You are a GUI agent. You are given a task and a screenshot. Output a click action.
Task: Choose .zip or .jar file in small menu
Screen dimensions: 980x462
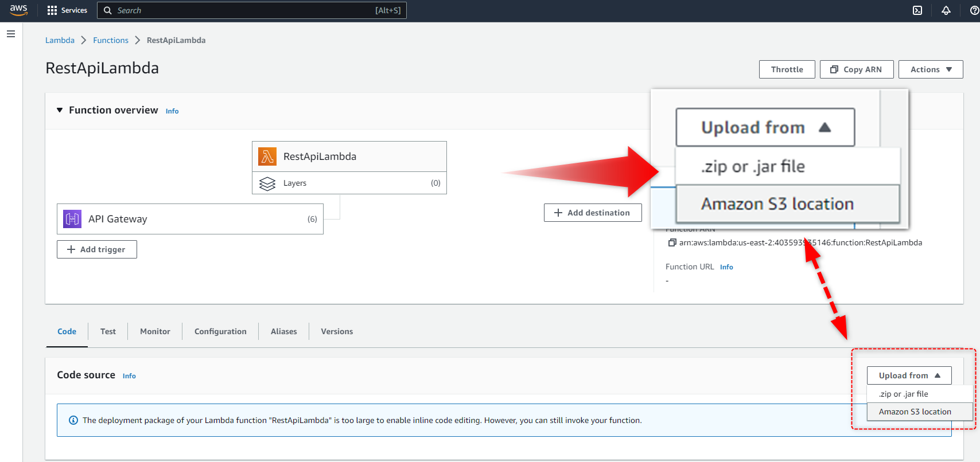coord(920,394)
